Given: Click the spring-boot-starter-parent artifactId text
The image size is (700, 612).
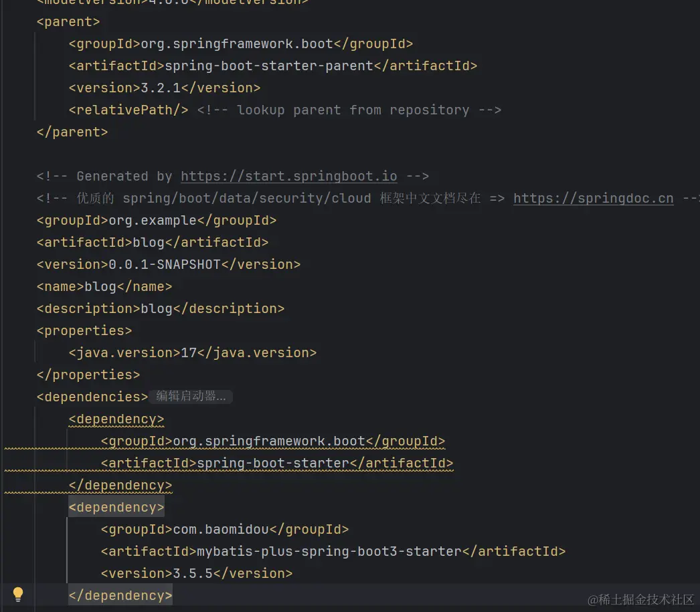Looking at the screenshot, I should point(269,66).
